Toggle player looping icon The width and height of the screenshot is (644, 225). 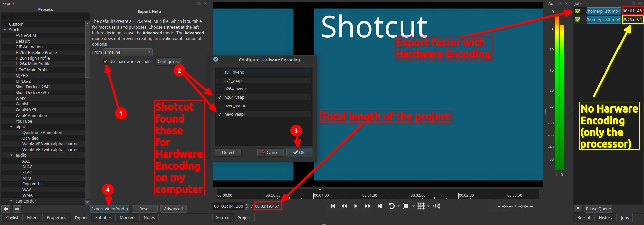pyautogui.click(x=391, y=206)
